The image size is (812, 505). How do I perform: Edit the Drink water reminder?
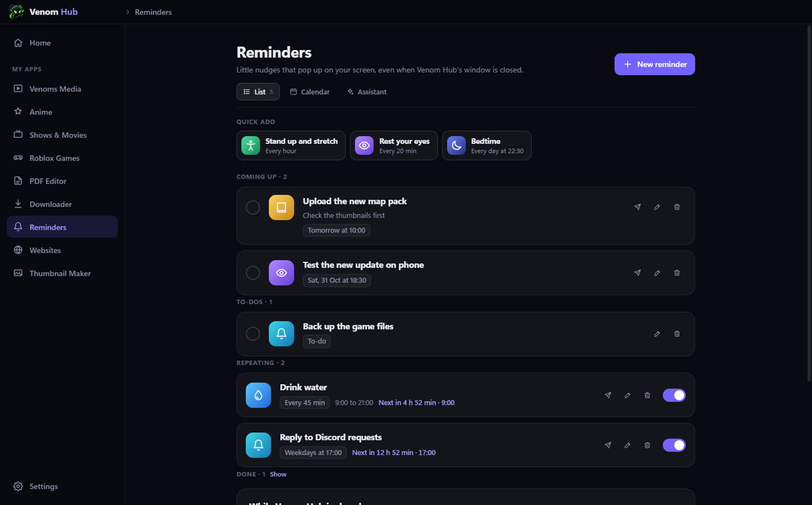(x=628, y=395)
